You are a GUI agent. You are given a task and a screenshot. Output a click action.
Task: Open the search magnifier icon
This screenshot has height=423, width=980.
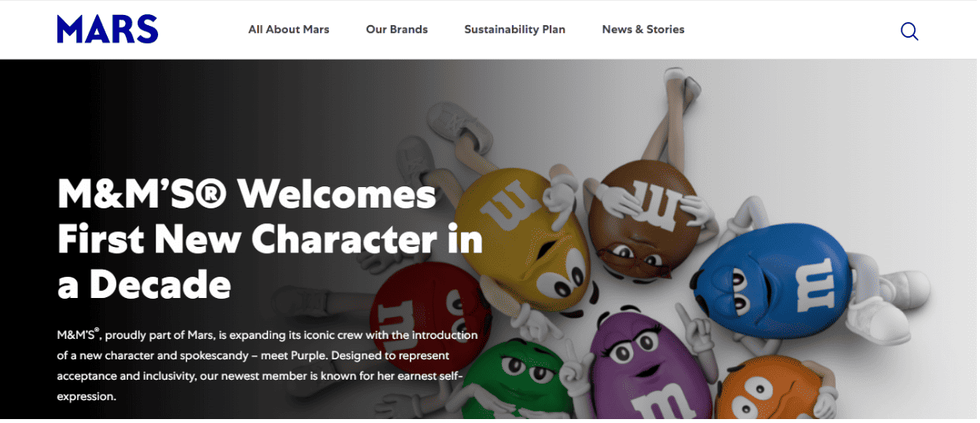(909, 31)
